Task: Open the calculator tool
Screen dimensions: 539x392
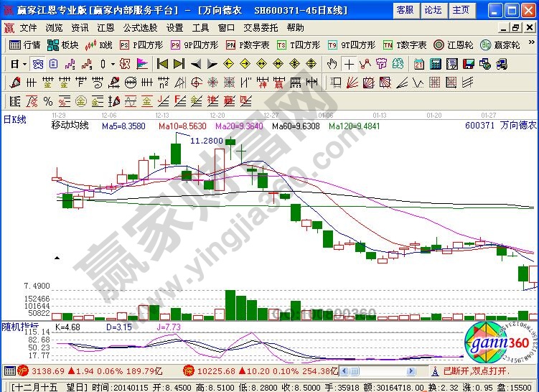Action: [x=435, y=63]
